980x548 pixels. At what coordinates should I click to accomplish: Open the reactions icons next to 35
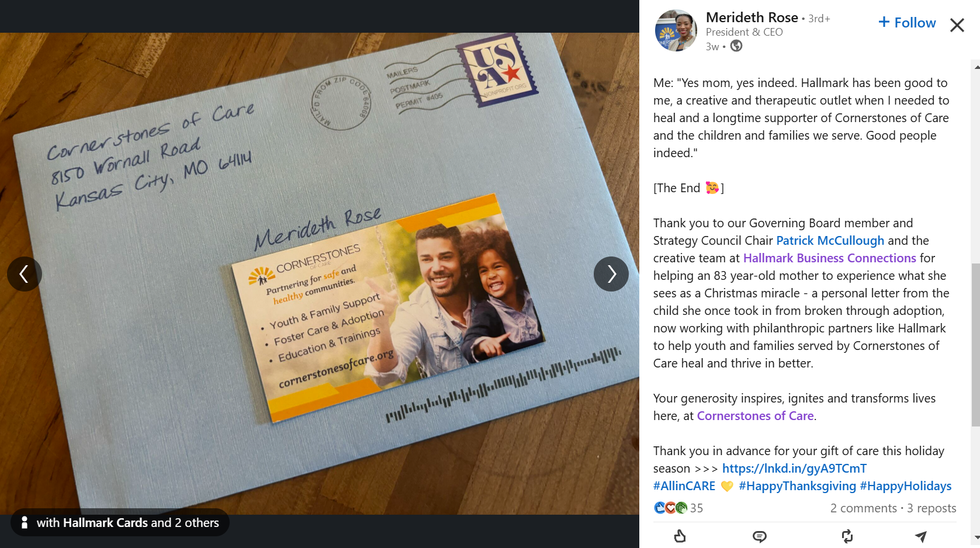point(670,508)
